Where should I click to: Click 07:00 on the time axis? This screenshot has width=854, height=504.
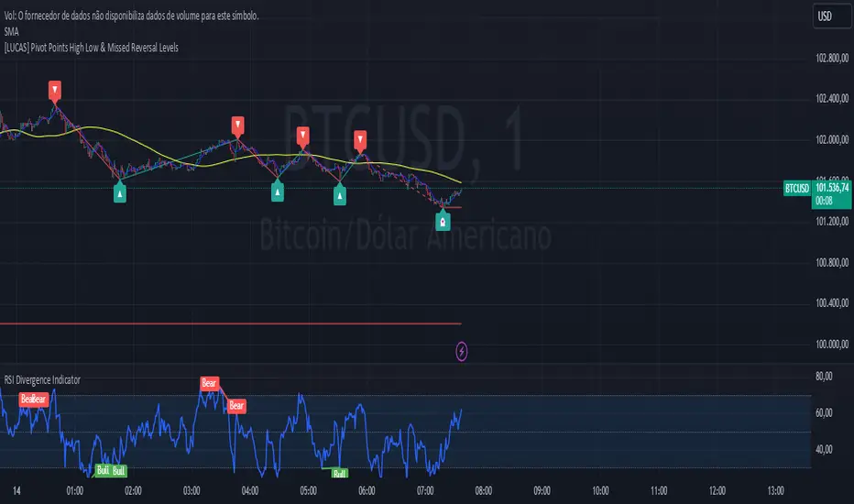425,491
